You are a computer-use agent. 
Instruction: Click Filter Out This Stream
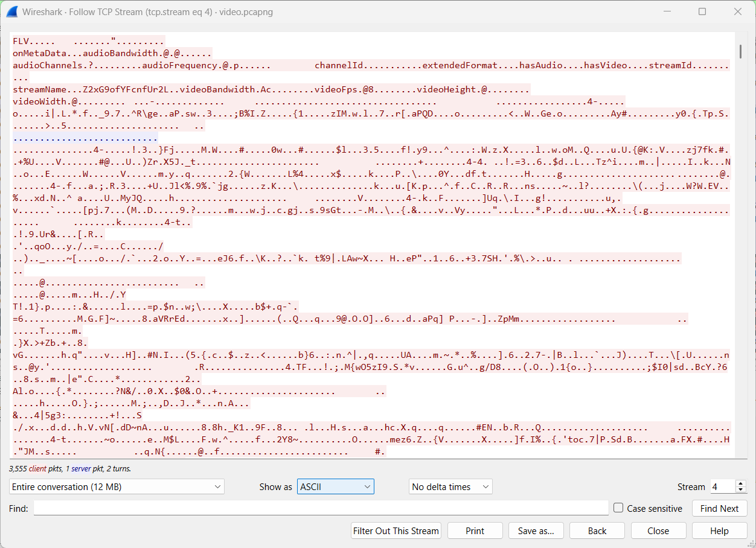tap(396, 531)
